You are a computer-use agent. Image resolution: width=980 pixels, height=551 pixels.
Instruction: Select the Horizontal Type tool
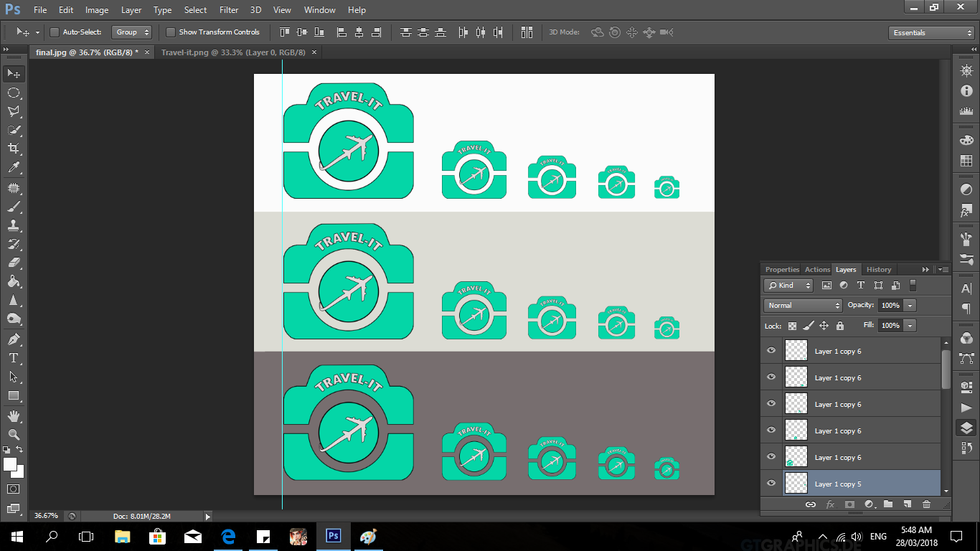coord(14,358)
